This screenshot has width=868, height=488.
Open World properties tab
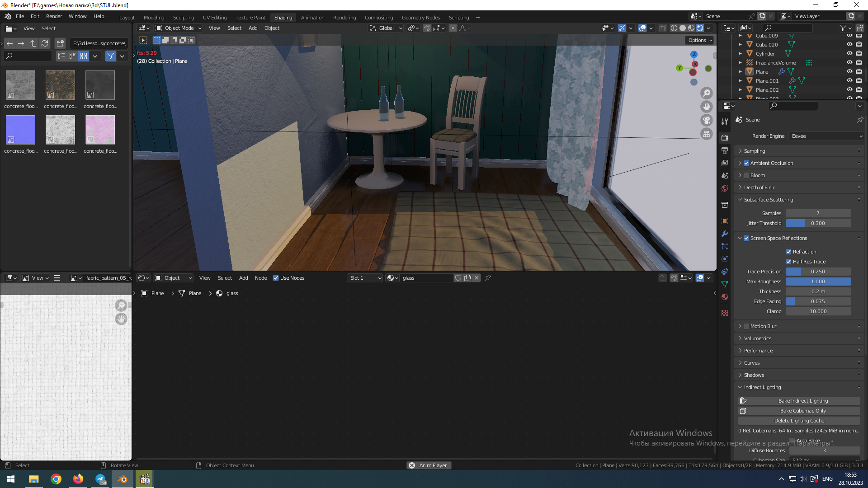[725, 188]
